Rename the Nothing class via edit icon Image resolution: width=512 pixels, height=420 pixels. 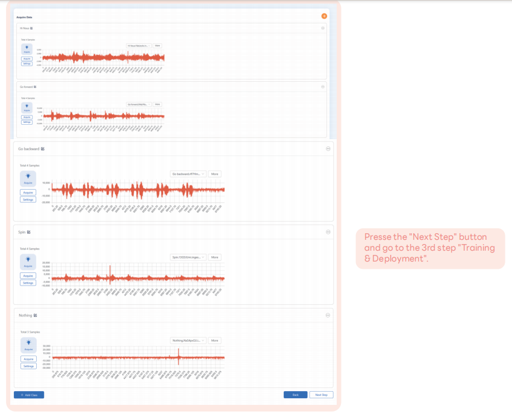(x=36, y=315)
